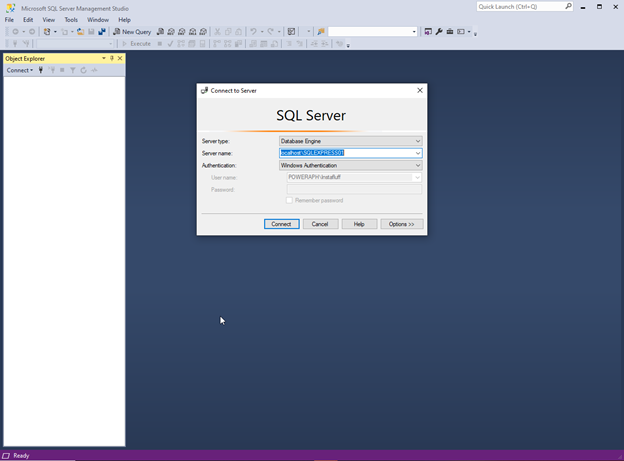Open the Edit menu
Screen dimensions: 624x461
click(x=28, y=20)
